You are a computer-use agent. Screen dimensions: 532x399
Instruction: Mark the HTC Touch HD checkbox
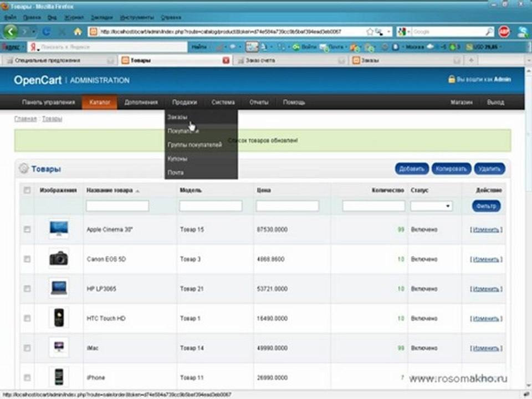tap(27, 318)
